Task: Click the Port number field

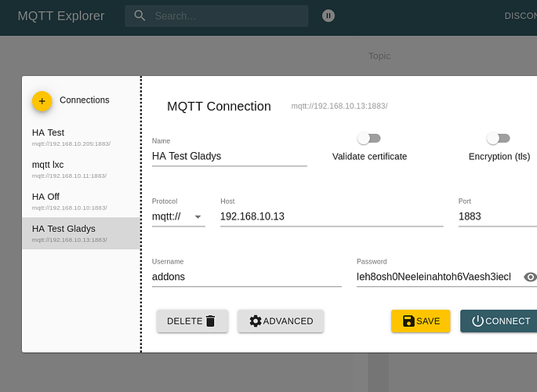Action: click(x=495, y=216)
